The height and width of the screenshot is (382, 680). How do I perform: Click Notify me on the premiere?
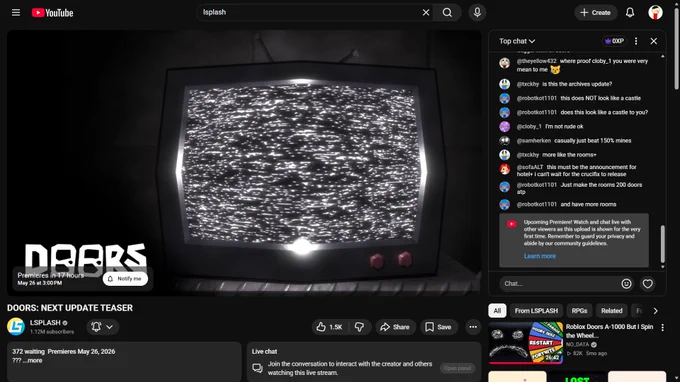coord(125,279)
